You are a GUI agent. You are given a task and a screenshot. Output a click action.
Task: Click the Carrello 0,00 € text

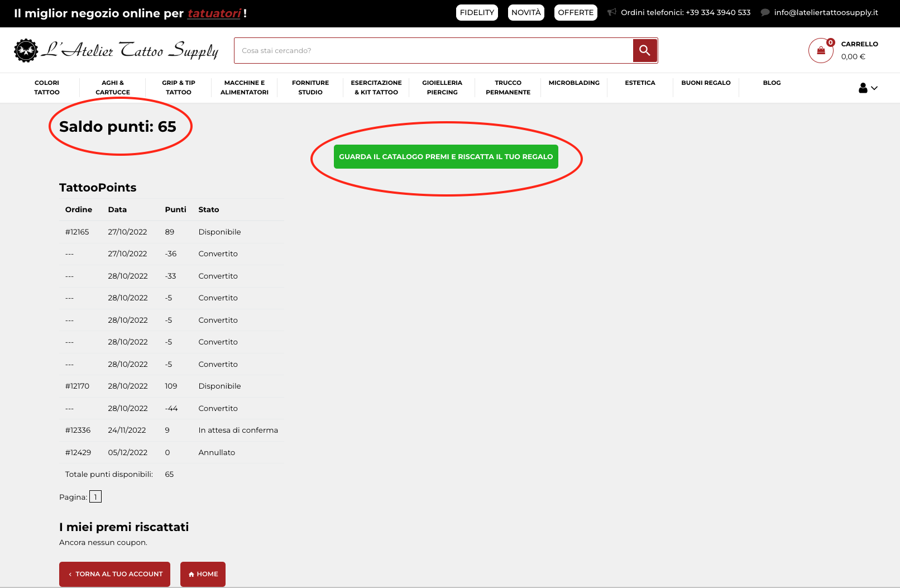859,50
